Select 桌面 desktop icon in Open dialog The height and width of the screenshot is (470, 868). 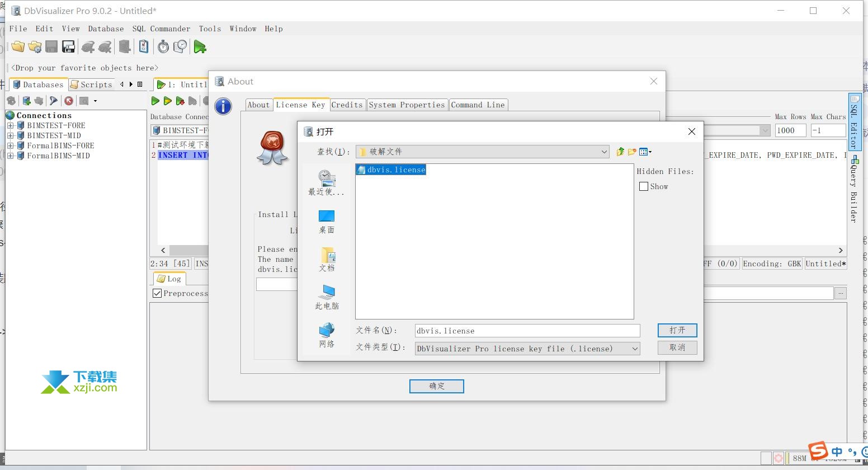[x=327, y=222]
